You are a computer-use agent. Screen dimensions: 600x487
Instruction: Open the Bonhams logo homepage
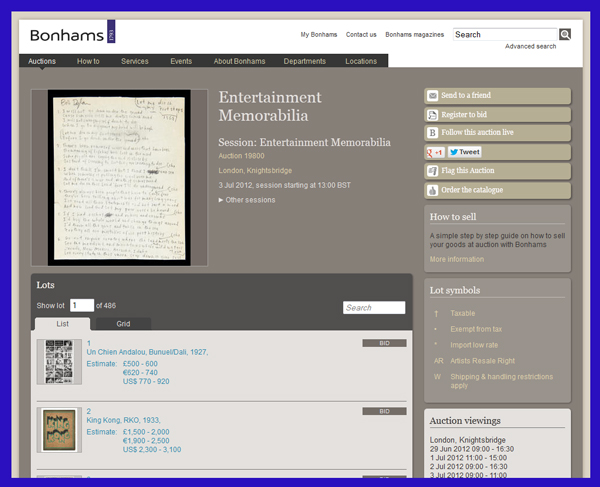(x=72, y=32)
